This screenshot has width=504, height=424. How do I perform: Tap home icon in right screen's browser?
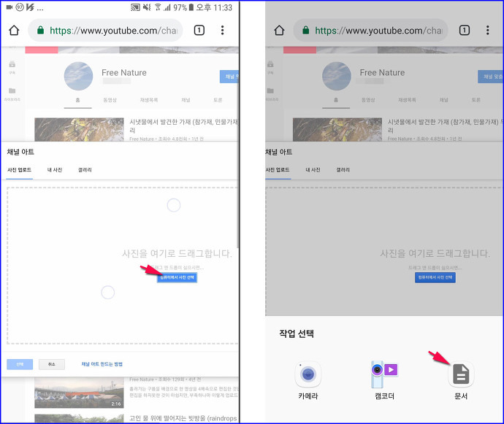point(279,31)
